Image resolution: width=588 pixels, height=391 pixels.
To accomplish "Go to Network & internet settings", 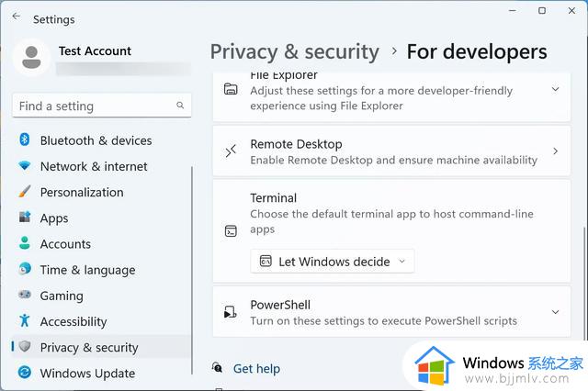I will (x=101, y=166).
